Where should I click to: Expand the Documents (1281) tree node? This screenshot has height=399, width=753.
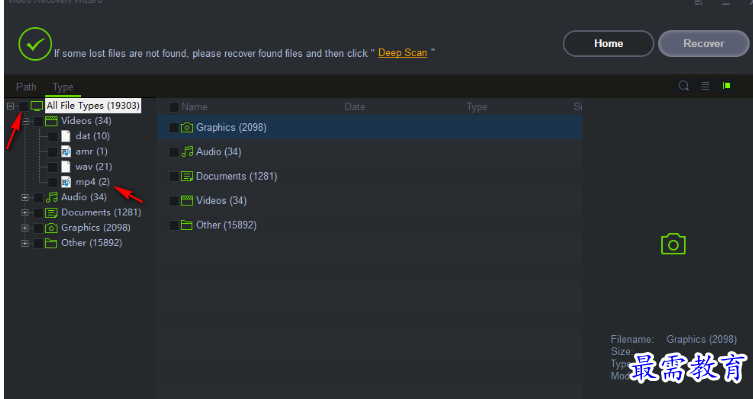coord(25,213)
